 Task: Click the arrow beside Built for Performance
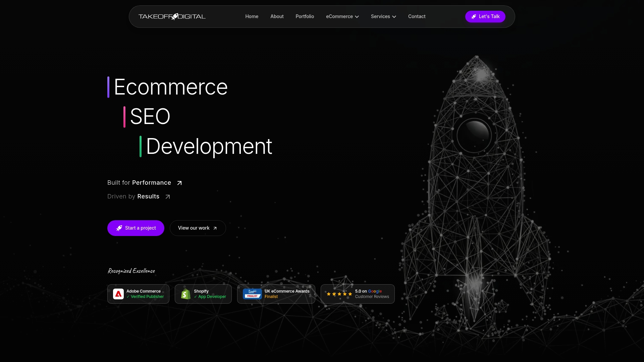point(179,183)
